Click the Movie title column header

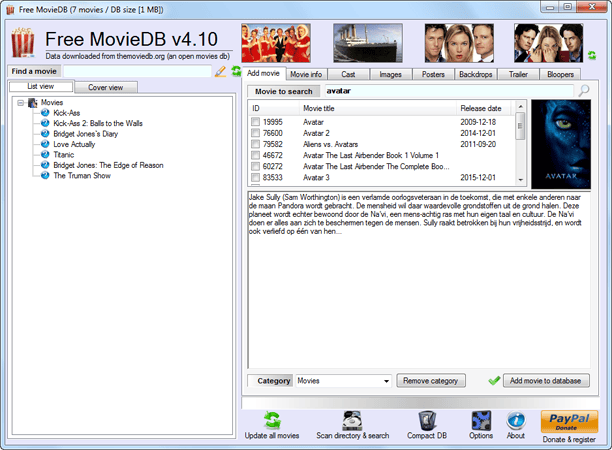click(378, 108)
